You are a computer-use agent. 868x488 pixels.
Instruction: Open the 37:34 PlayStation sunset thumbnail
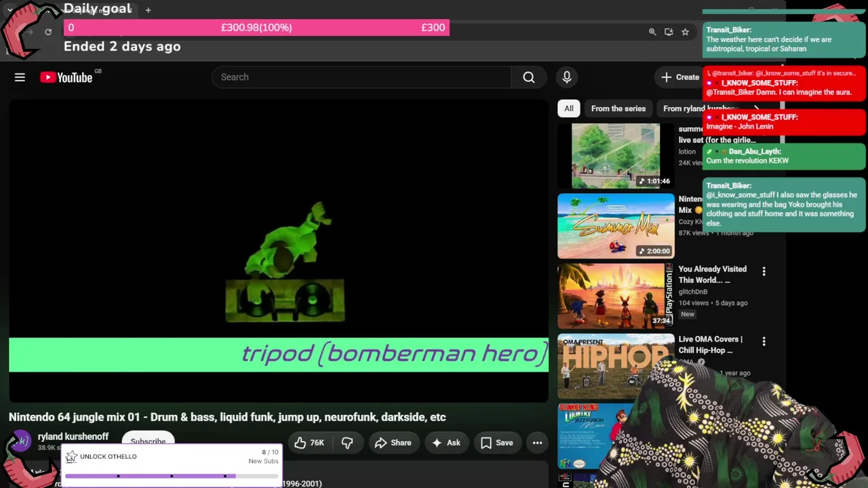pyautogui.click(x=616, y=296)
